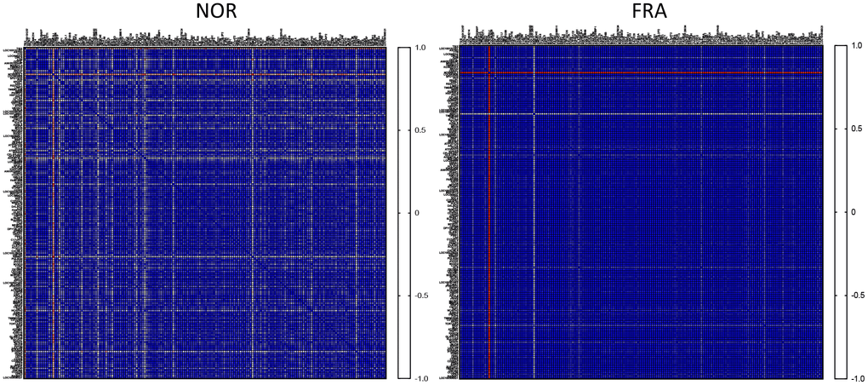This screenshot has width=868, height=385.
Task: Select the NOR color scale bar
Action: pos(405,212)
